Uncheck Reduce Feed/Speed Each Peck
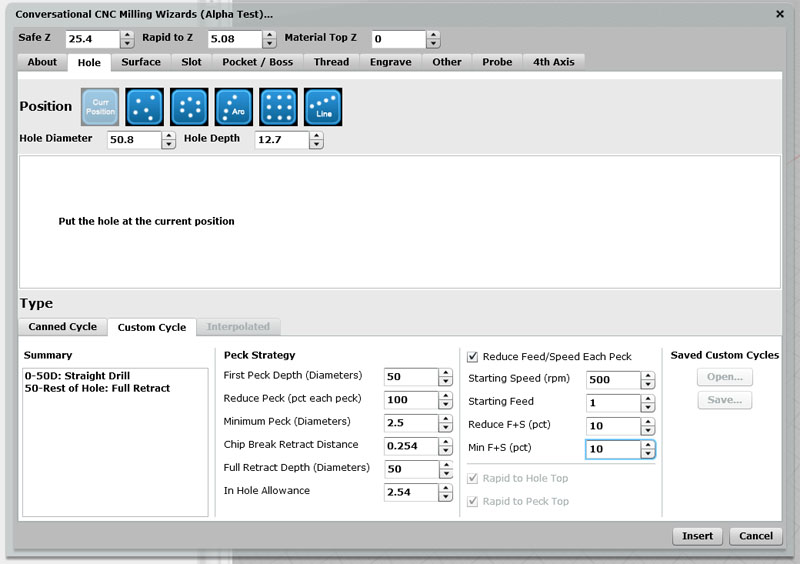This screenshot has width=800, height=564. pos(473,356)
